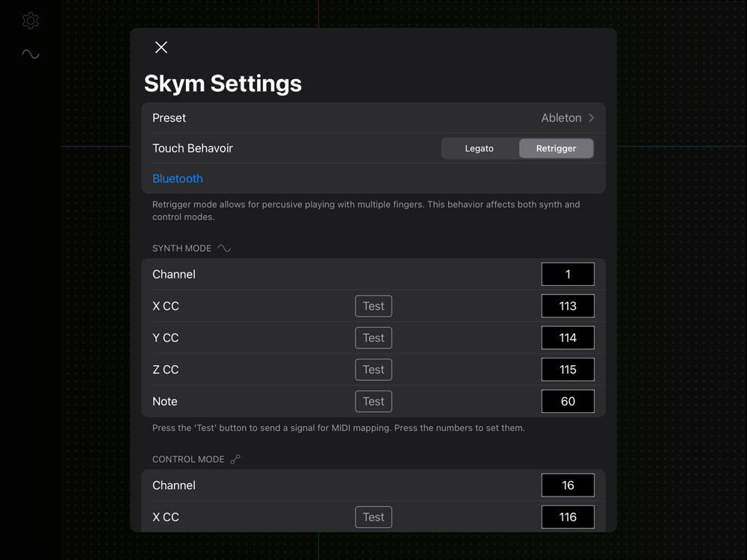Edit the Z CC value 115
Viewport: 747px width, 560px height.
click(568, 370)
